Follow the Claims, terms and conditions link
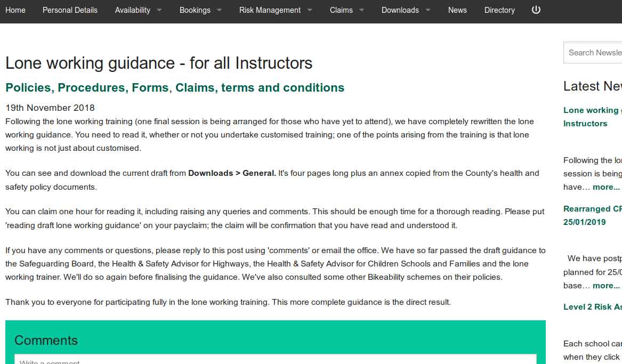Screen dimensions: 622x364 pos(260,87)
